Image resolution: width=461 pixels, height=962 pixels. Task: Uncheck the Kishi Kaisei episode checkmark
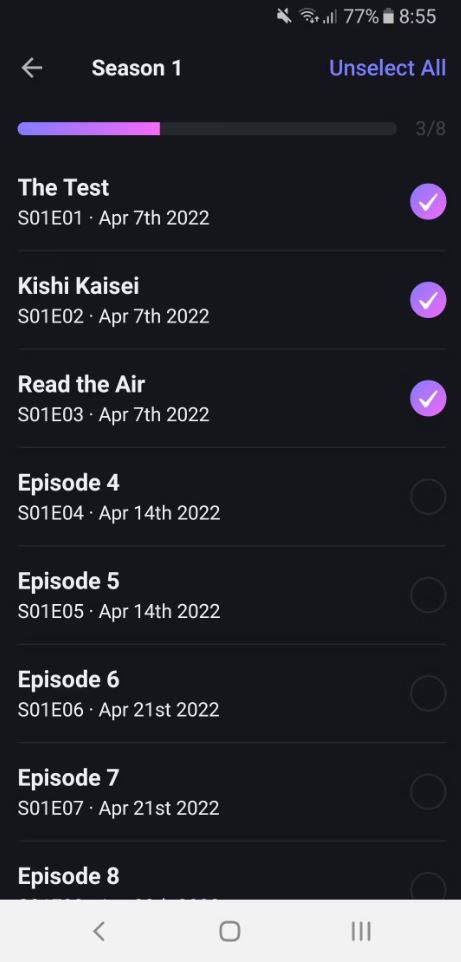(x=428, y=300)
